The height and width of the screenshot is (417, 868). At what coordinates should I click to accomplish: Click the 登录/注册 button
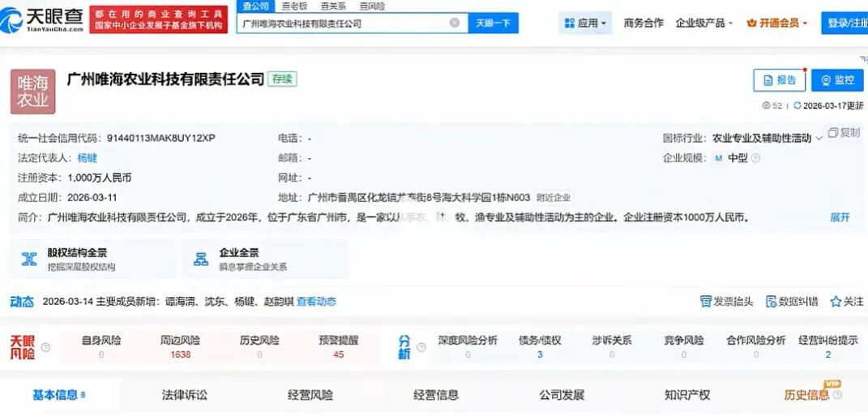844,24
